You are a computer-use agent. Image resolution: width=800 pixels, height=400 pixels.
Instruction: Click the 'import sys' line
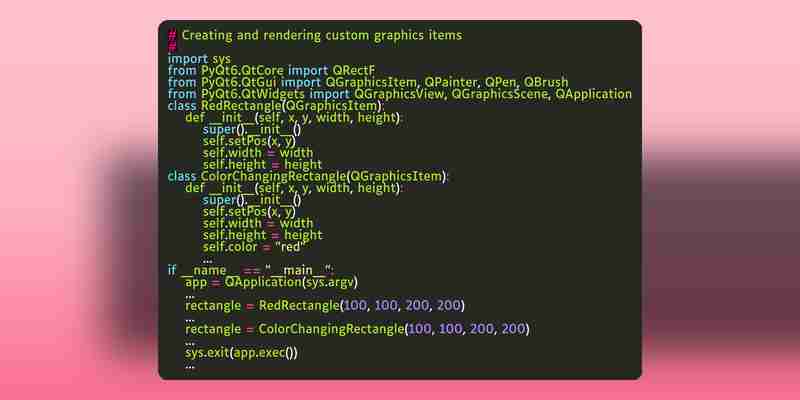point(199,59)
